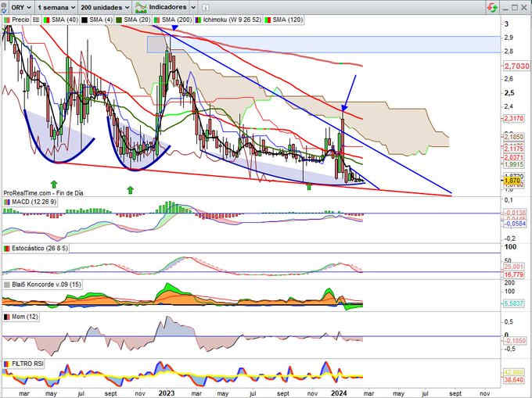Screen dimensions: 532x398
Task: Click the ProRealTime.com - Fin de Día text
Action: 43,193
